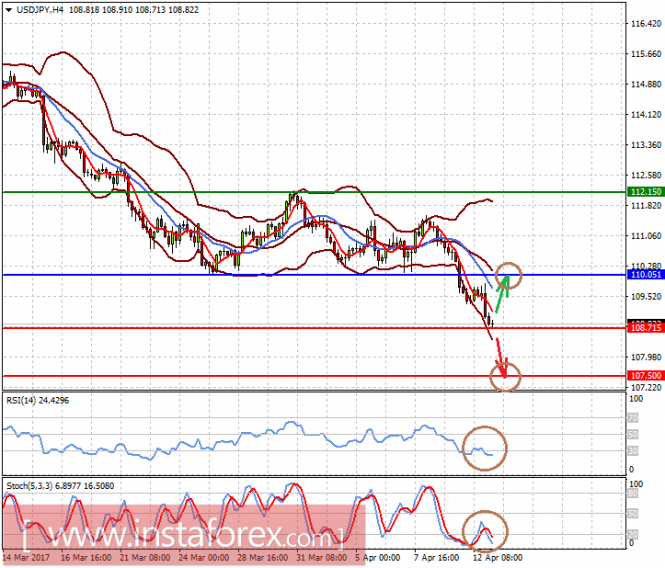Select the 108.715 red price label
The width and height of the screenshot is (665, 568).
645,327
